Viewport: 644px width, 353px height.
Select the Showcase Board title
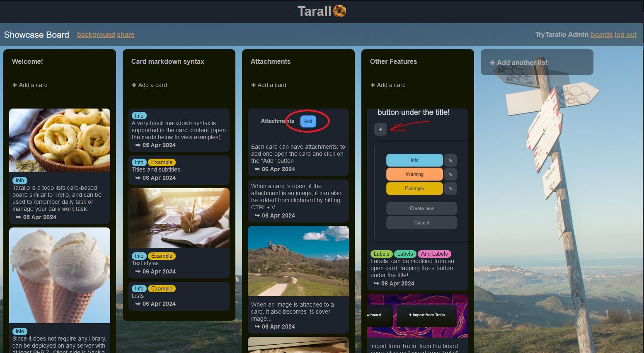[36, 35]
